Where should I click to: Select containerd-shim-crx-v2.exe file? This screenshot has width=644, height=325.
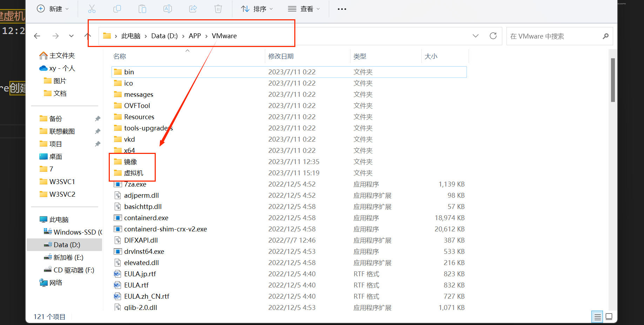(160, 229)
